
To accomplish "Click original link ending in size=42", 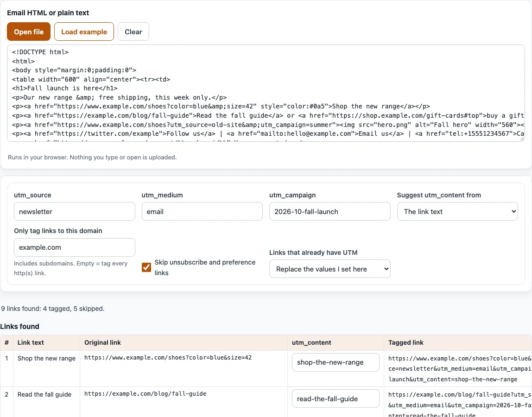I will 168,358.
